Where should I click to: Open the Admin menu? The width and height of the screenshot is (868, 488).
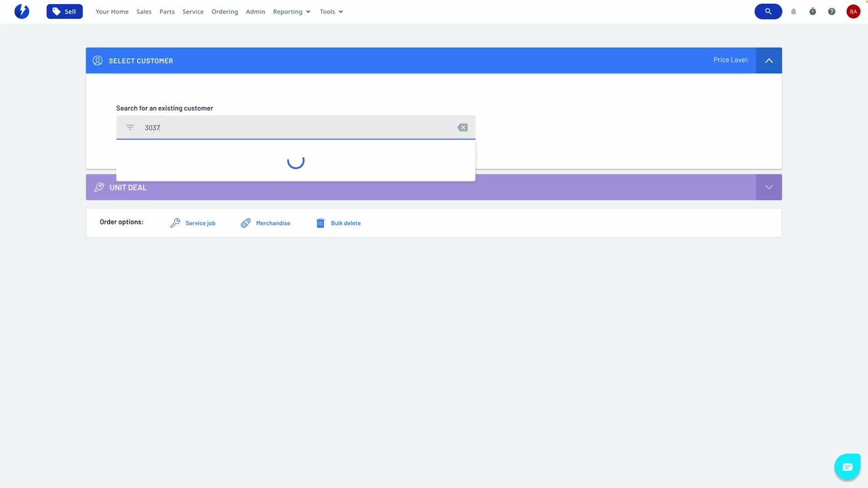255,12
